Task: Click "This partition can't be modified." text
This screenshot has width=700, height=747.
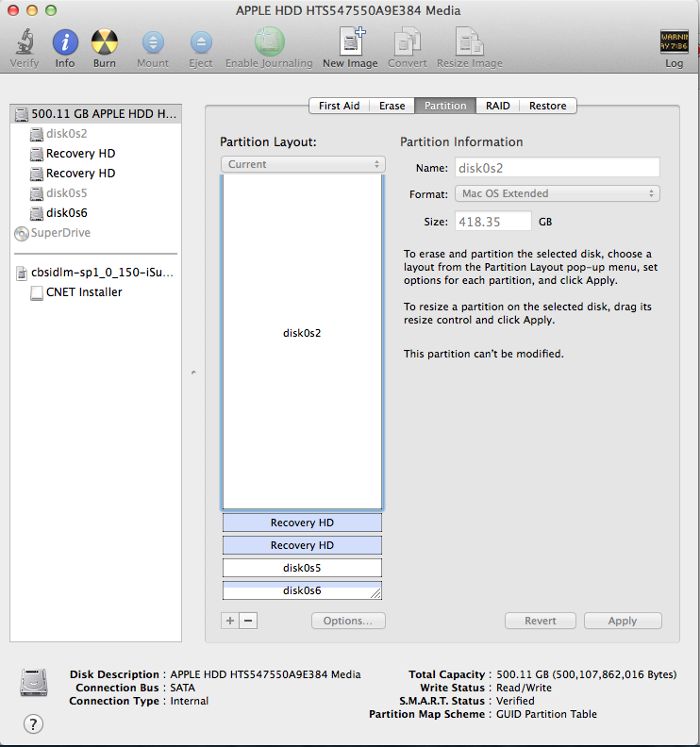Action: pos(484,354)
